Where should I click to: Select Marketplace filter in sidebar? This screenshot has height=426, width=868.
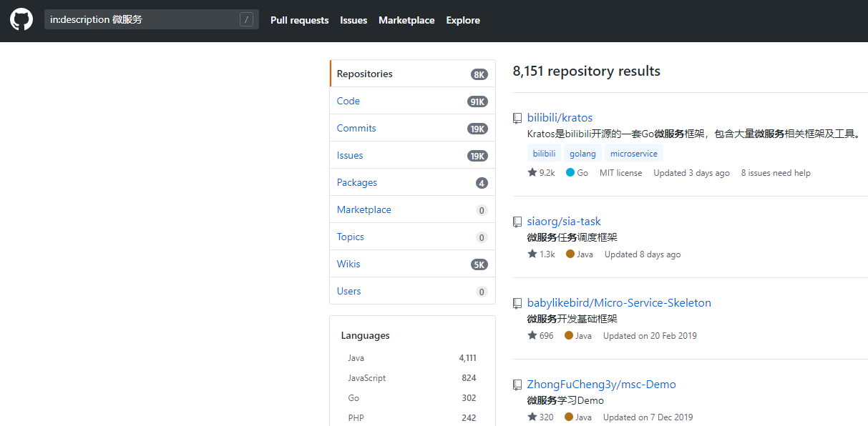pos(412,209)
